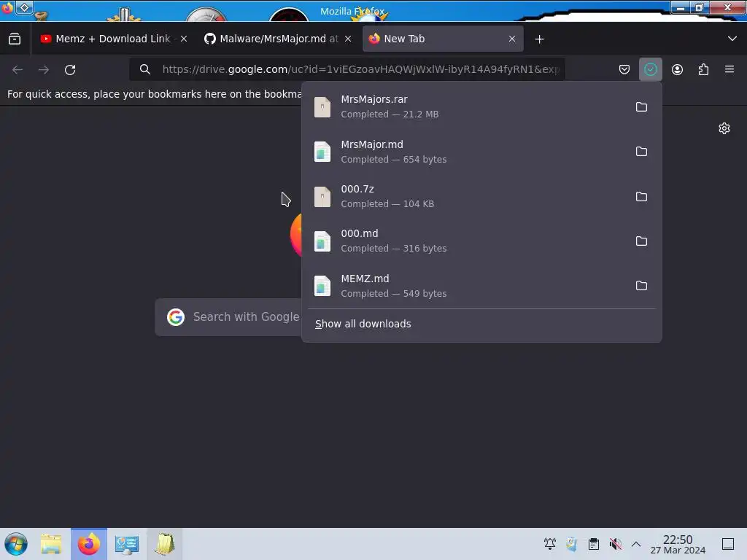Close the Memz + Download Link tab
This screenshot has height=560, width=747.
click(x=184, y=39)
